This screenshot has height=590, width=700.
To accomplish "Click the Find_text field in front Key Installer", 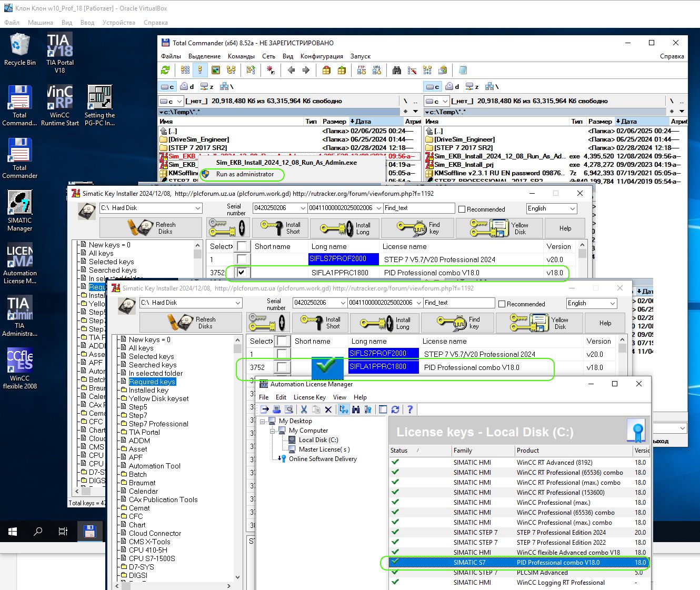I will pyautogui.click(x=459, y=303).
